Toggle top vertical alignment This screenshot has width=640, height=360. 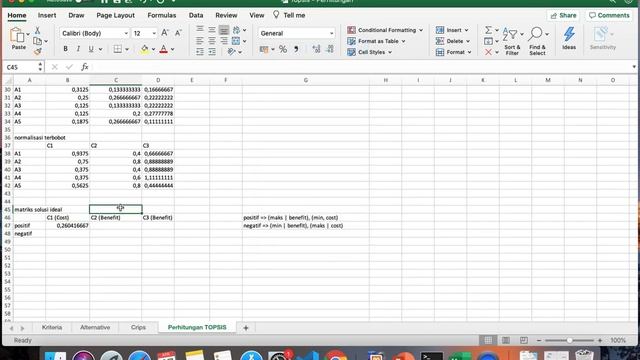point(200,30)
